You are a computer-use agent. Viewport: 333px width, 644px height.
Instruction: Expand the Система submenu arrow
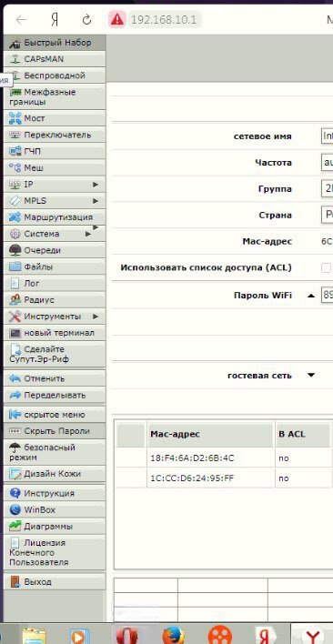88,234
